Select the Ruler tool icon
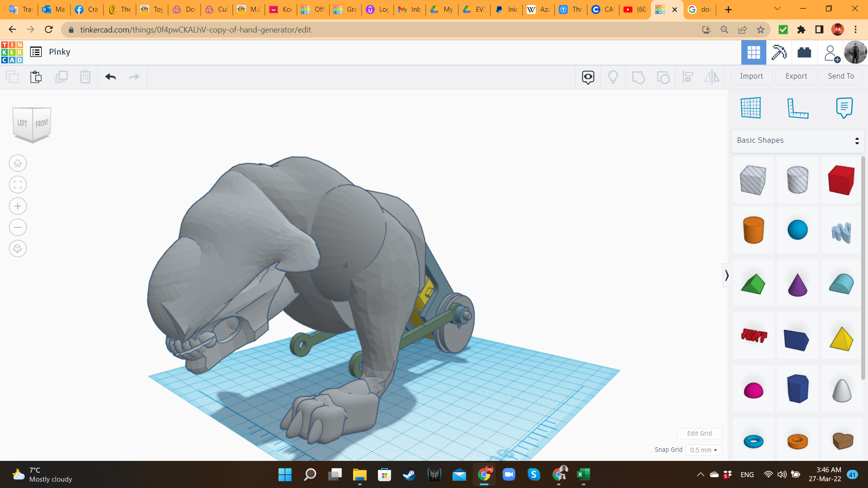This screenshot has width=868, height=488. [797, 108]
